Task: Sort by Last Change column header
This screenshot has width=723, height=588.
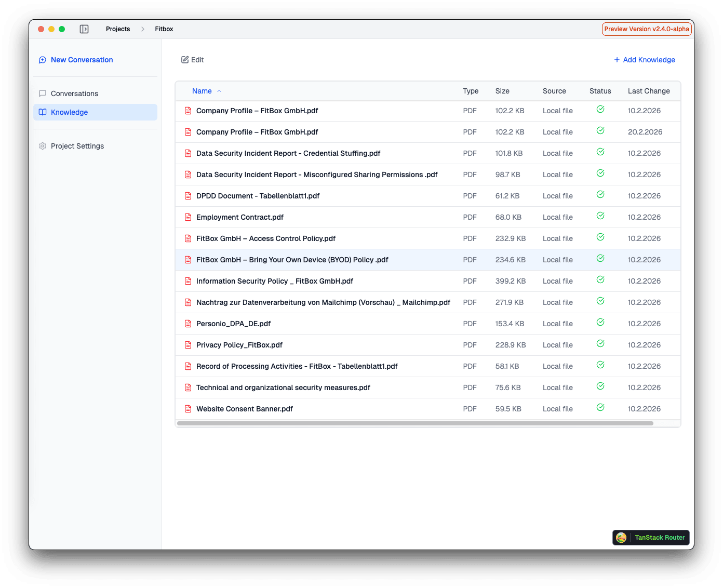Action: click(x=648, y=91)
